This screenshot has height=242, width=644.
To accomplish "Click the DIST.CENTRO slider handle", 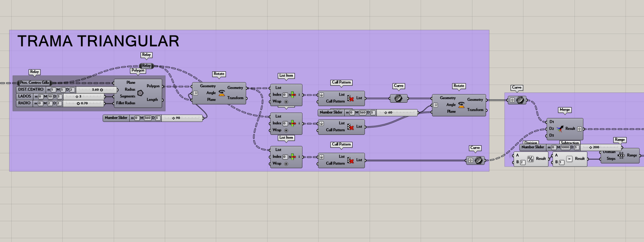I will pyautogui.click(x=101, y=90).
